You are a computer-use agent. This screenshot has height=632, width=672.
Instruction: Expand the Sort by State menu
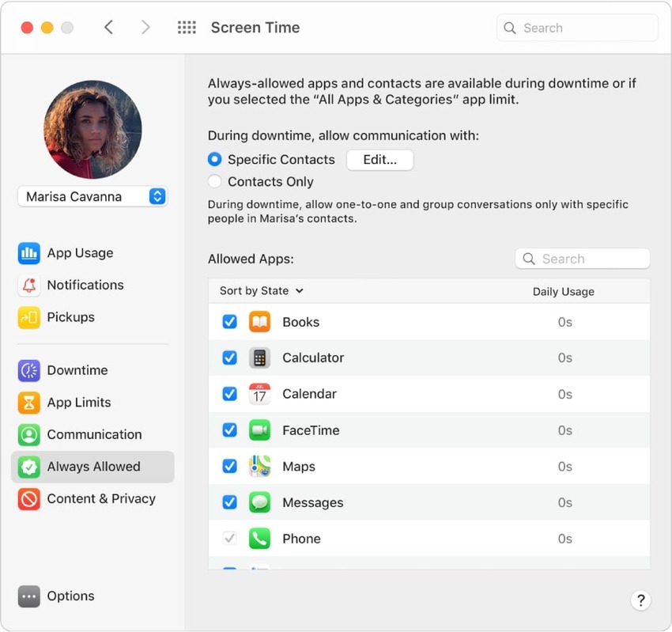(261, 291)
